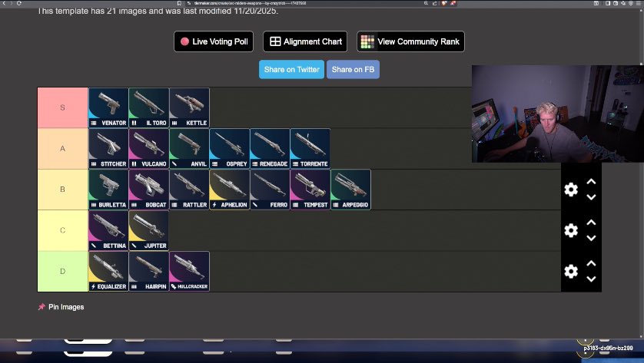
Task: View Community Rank
Action: [x=410, y=41]
